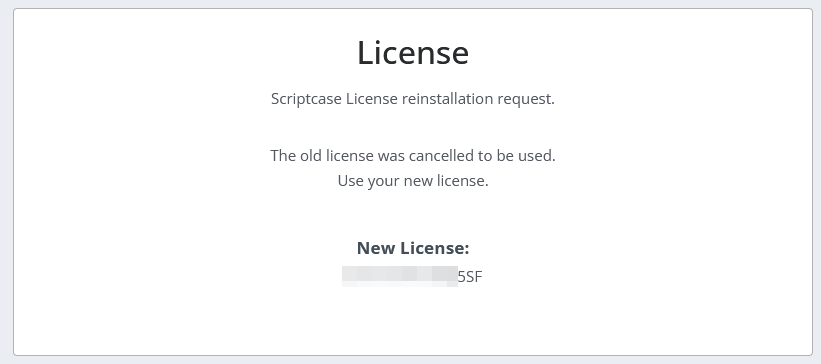The height and width of the screenshot is (364, 821).
Task: Select the Scriptcase License reinstallation request text
Action: [x=413, y=99]
